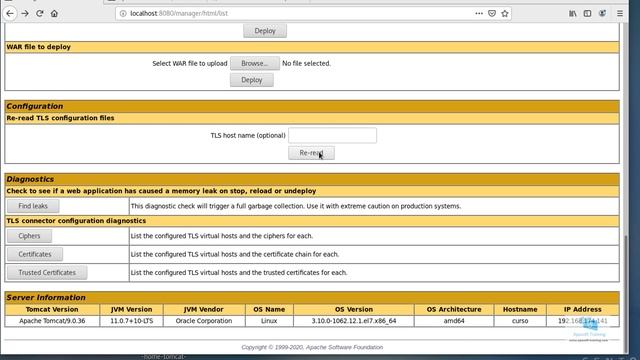
Task: Bookmark this page with the star
Action: [505, 13]
